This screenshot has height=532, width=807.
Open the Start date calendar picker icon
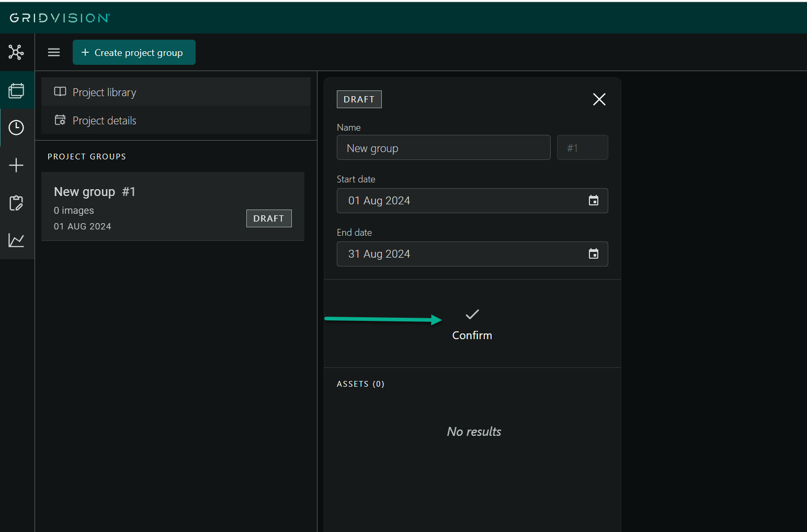593,201
